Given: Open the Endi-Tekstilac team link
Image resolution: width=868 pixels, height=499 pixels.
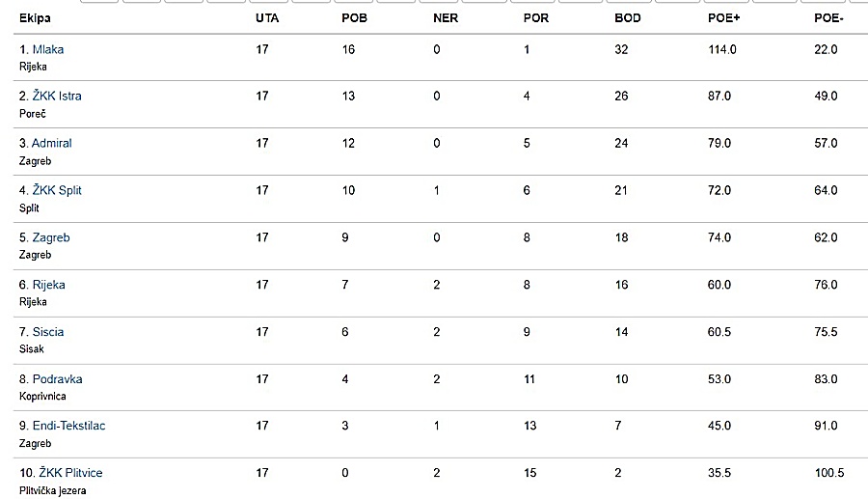Looking at the screenshot, I should tap(68, 426).
